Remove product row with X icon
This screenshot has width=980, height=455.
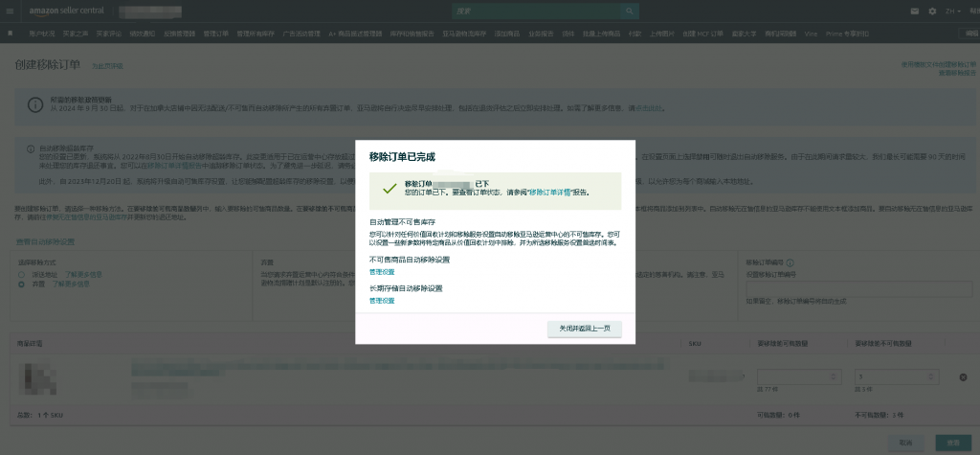(963, 376)
